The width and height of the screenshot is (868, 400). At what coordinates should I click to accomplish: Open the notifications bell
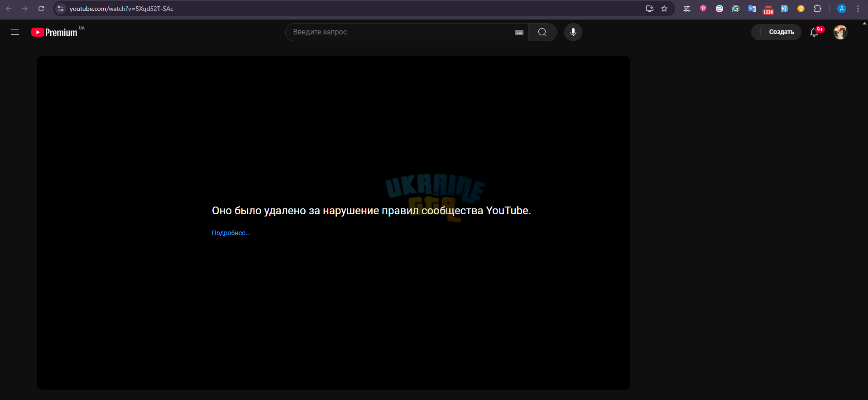814,32
